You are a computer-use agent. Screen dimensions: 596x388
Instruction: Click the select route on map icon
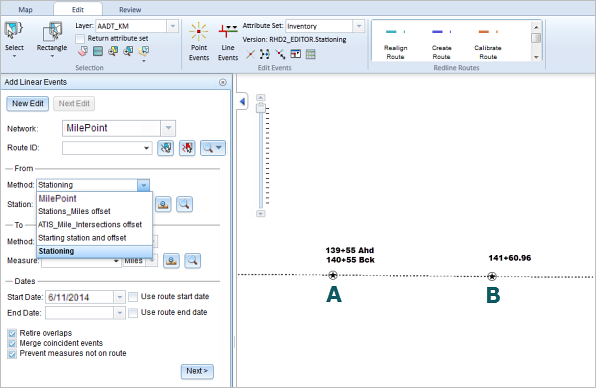pyautogui.click(x=165, y=148)
